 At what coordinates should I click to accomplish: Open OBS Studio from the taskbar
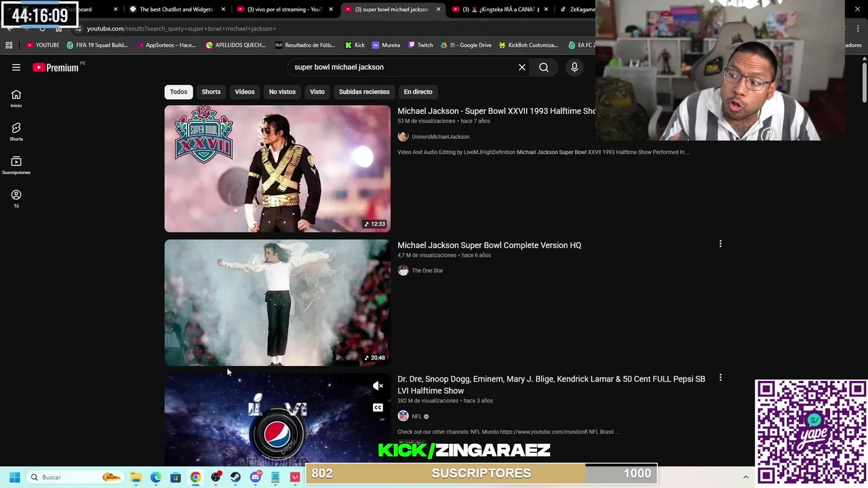pyautogui.click(x=216, y=477)
